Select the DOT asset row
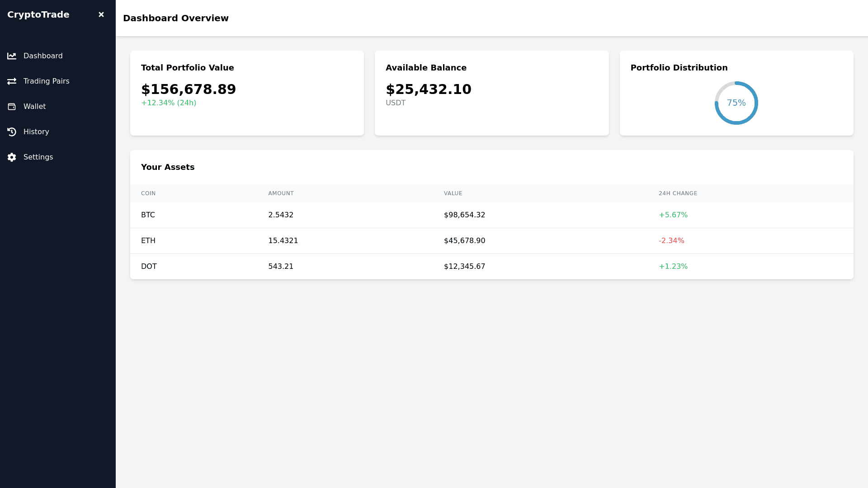This screenshot has height=488, width=868. [149, 267]
